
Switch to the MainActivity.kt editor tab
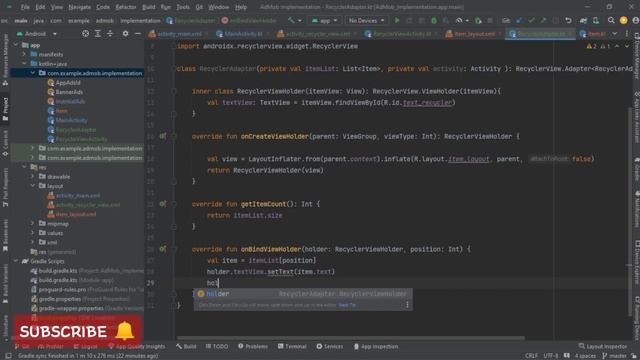[244, 34]
